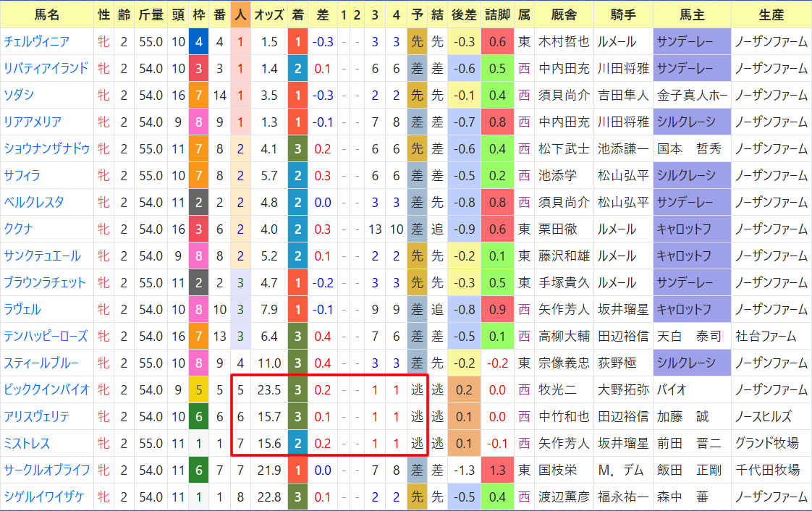Select trainer 木村哲也 in チェルヴィニア row
Image resolution: width=812 pixels, height=511 pixels.
click(x=564, y=42)
